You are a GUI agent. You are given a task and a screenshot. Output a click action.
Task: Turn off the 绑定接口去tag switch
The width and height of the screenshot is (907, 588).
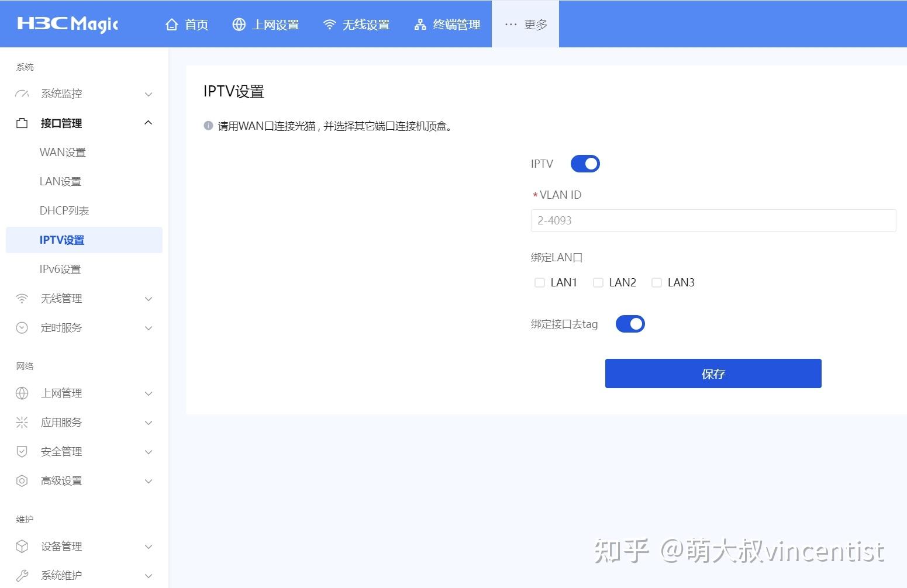coord(630,324)
